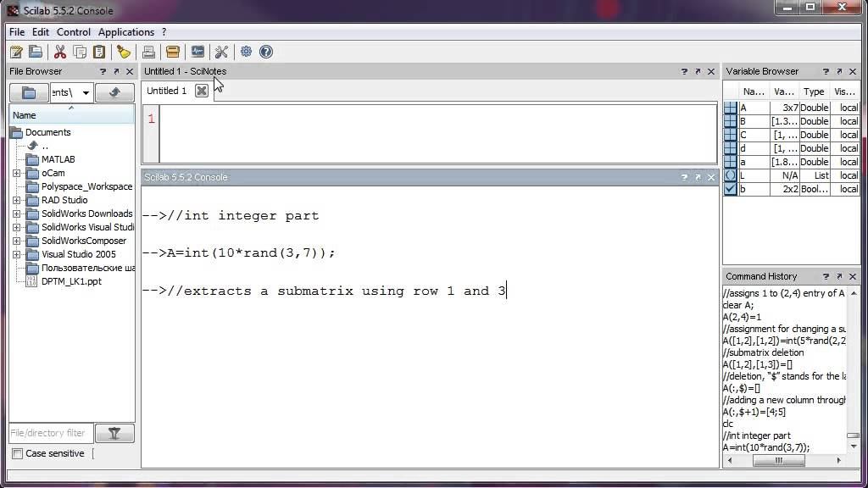Screen dimensions: 868x488
Task: Open help browser question mark icon
Action: (x=265, y=52)
